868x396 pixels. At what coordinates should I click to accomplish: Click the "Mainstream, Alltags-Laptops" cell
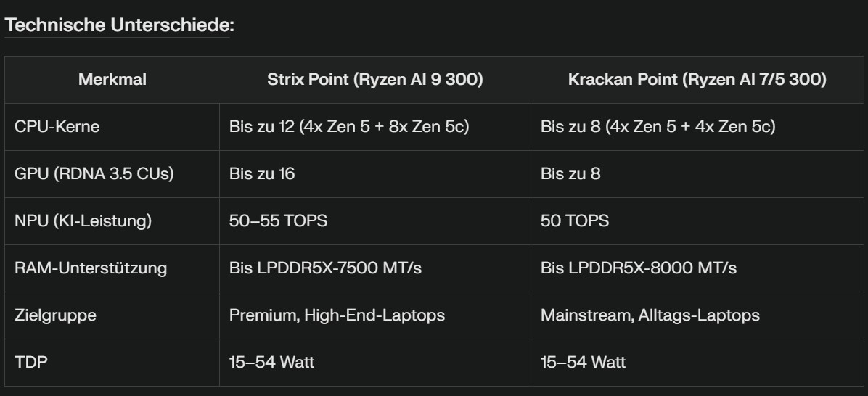click(650, 315)
